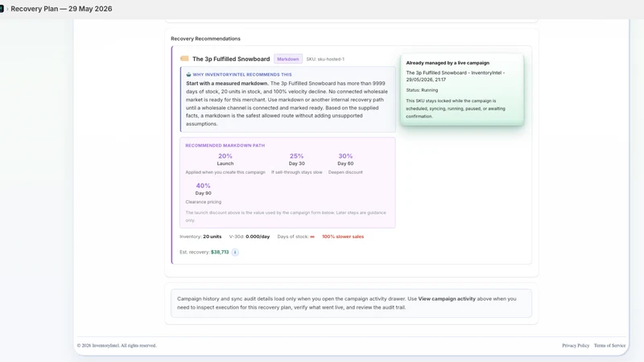The height and width of the screenshot is (362, 644).
Task: Click 'Applied when you create this campaign' note
Action: click(x=225, y=172)
